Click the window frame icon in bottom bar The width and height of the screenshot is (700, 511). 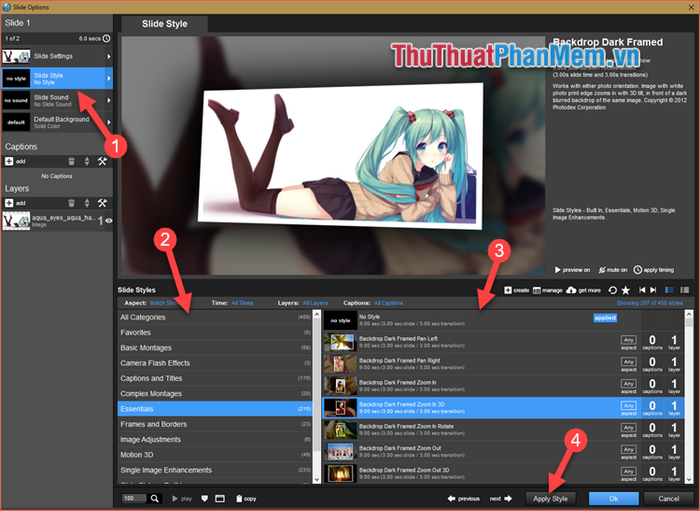(220, 499)
